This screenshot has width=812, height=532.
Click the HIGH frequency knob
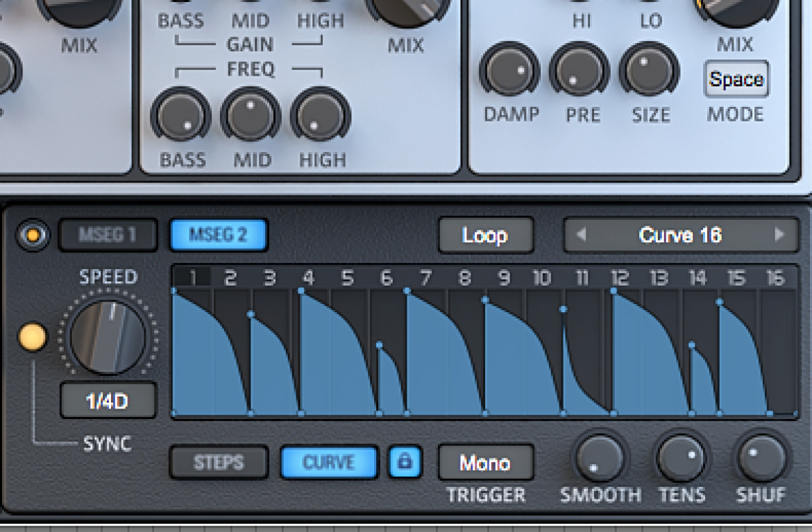321,115
